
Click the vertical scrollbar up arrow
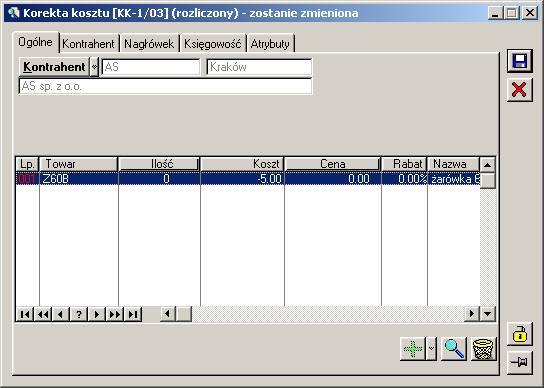pos(487,165)
